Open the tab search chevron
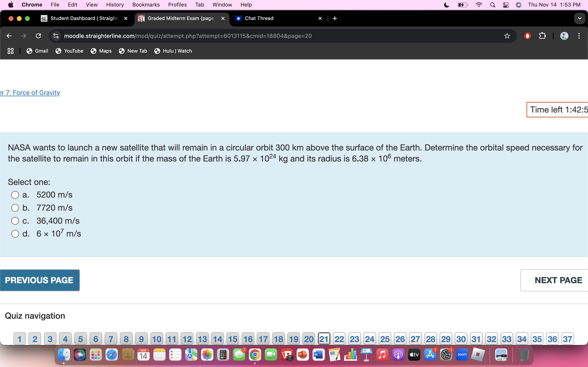The height and width of the screenshot is (367, 588). (x=580, y=18)
